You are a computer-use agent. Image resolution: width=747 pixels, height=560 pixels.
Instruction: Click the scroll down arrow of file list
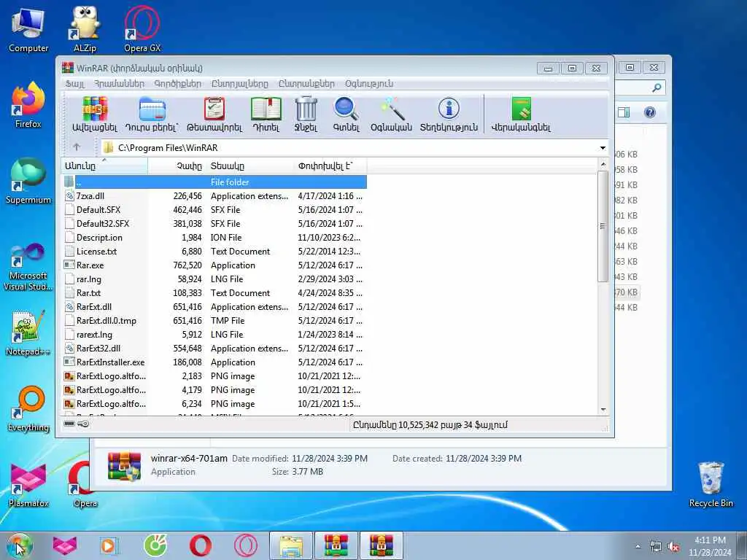point(603,410)
